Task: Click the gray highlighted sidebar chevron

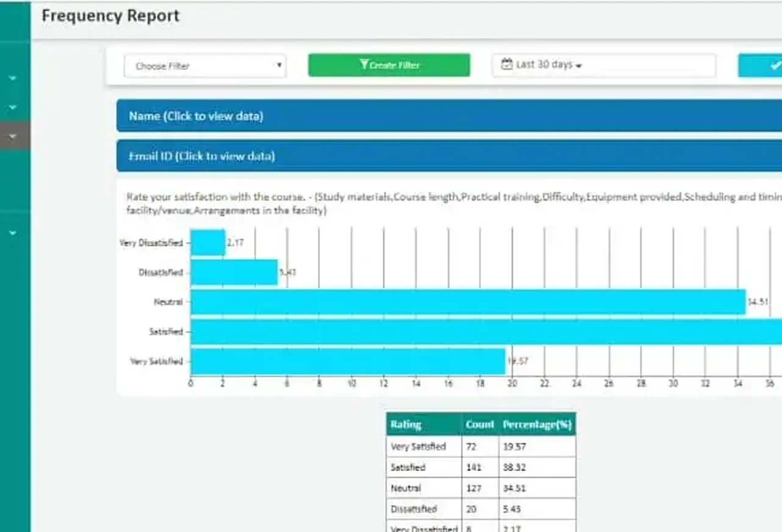Action: [x=13, y=137]
